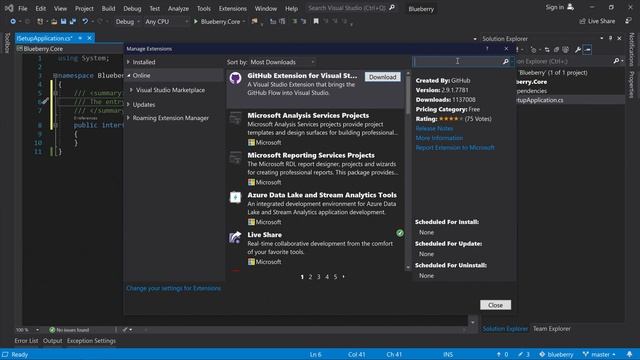Click Report Extension to Microsoft link
The width and height of the screenshot is (640, 360).
coord(455,147)
